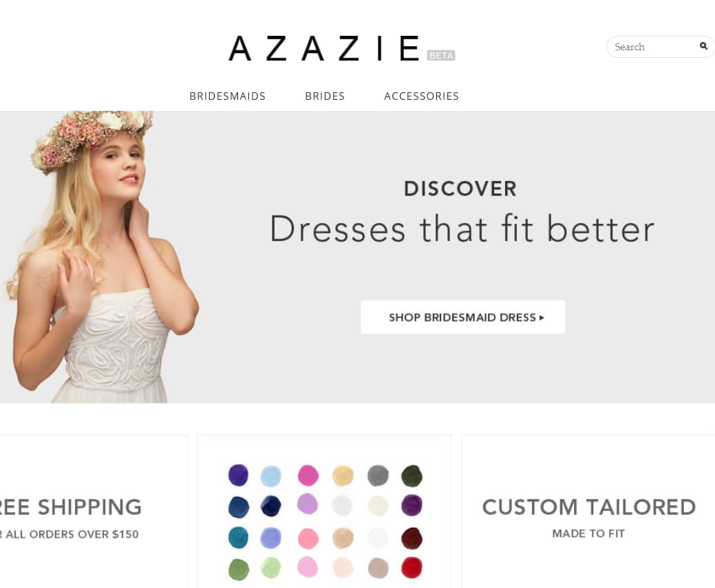Viewport: 715px width, 588px height.
Task: Click the model hero image
Action: (100, 257)
